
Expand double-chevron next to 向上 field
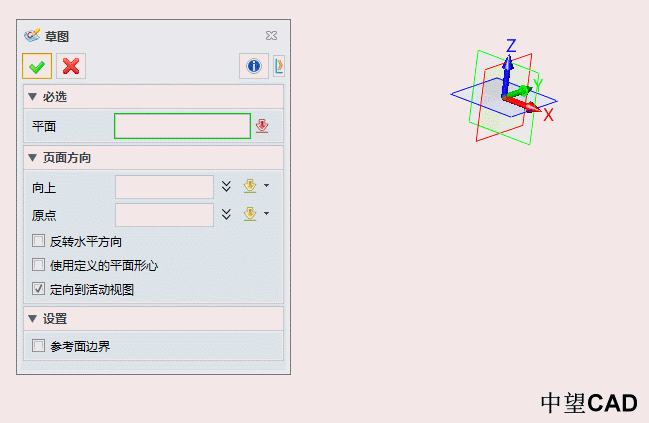[227, 187]
